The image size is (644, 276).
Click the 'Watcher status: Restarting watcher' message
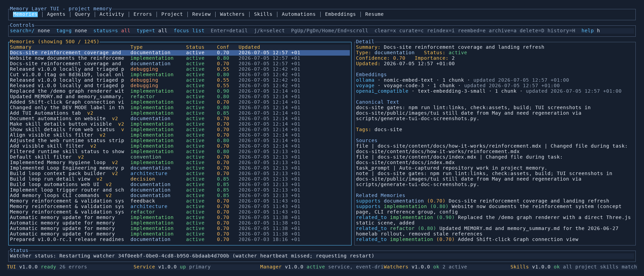[192, 256]
